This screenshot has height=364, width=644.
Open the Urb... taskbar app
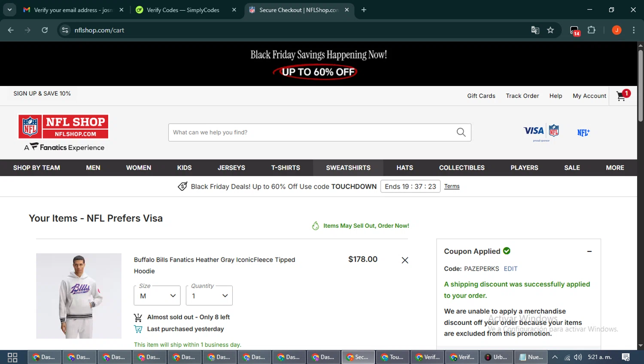496,357
